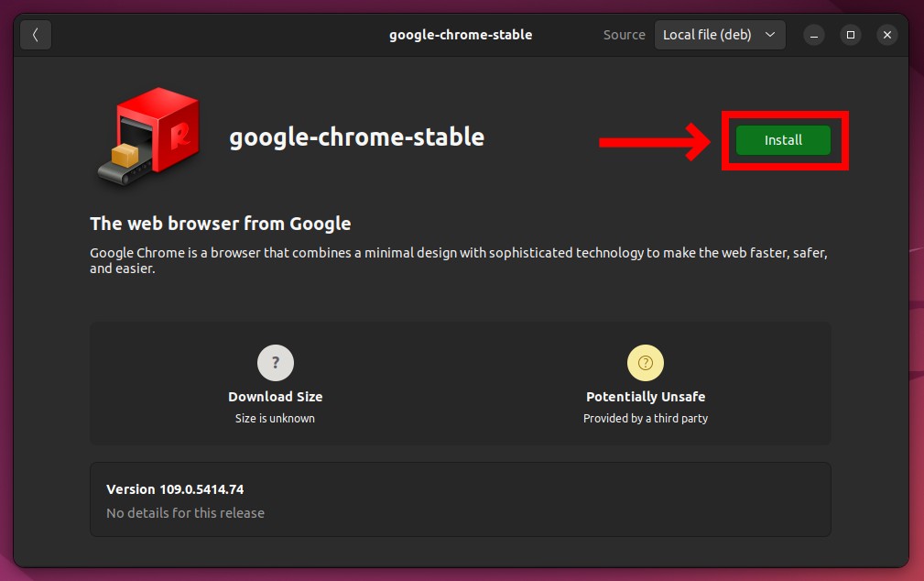Select the Version 109.0.5414.74 release row
The width and height of the screenshot is (924, 581).
click(x=461, y=499)
